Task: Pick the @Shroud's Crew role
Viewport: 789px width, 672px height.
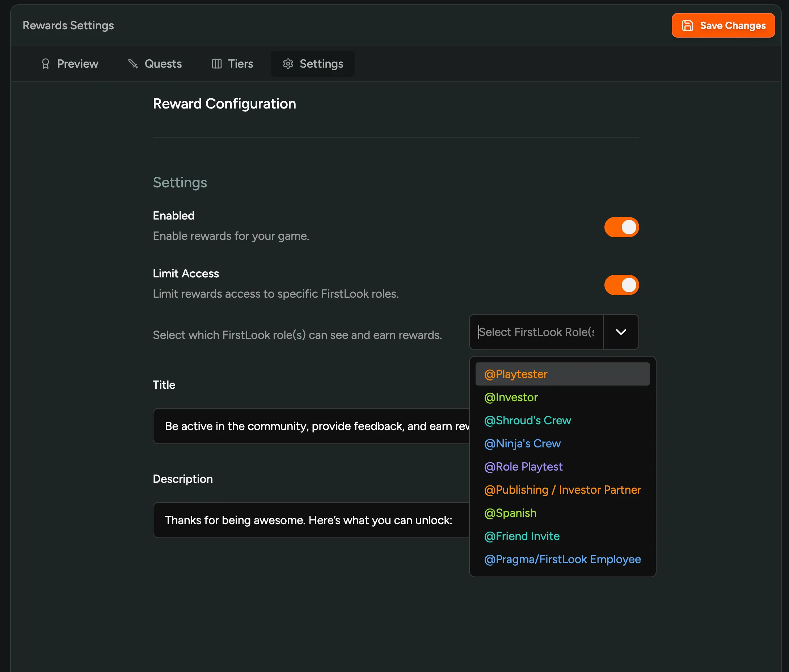Action: 527,421
